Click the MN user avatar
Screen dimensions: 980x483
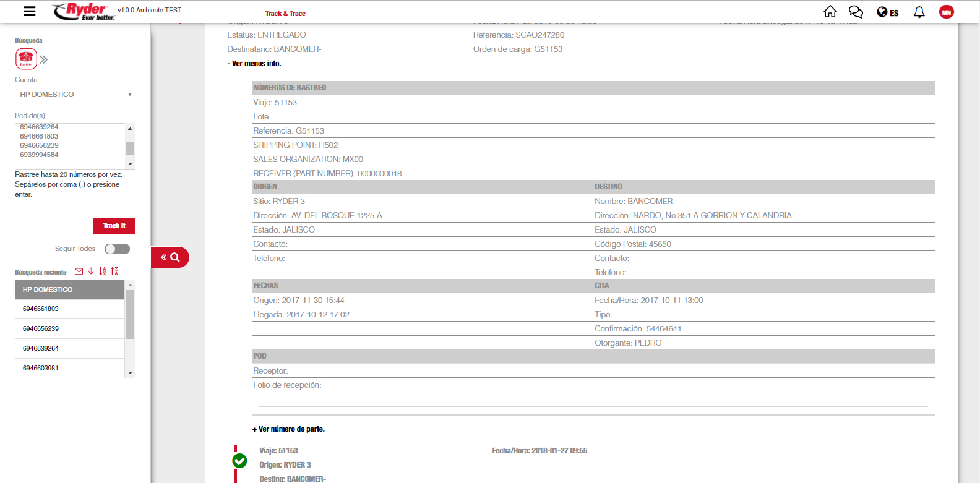tap(946, 12)
